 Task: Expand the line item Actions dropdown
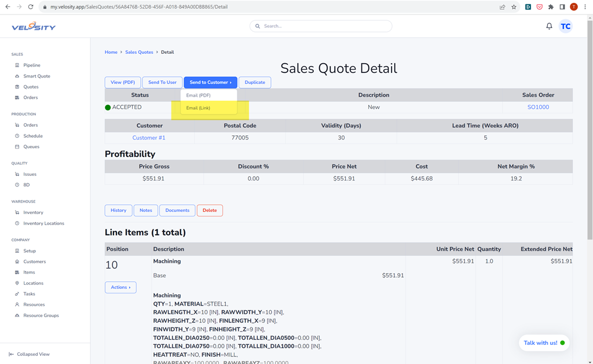pos(120,287)
